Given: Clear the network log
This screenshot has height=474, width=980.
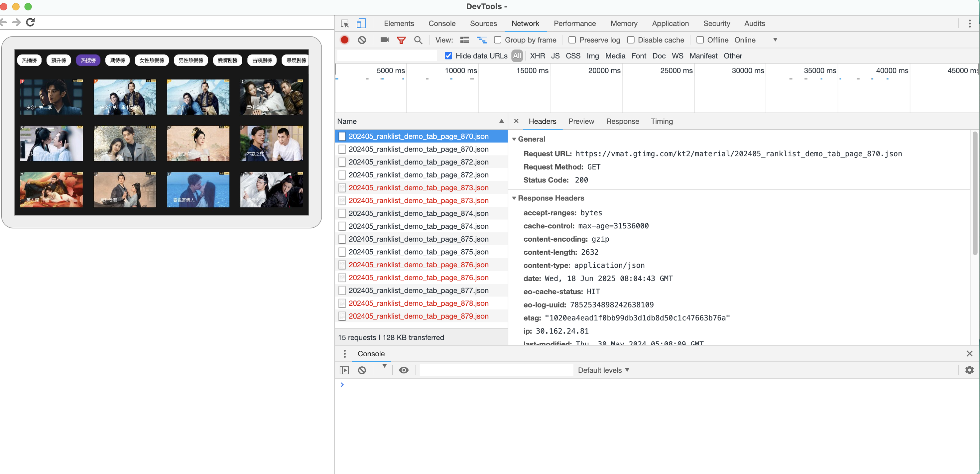Looking at the screenshot, I should pyautogui.click(x=362, y=40).
